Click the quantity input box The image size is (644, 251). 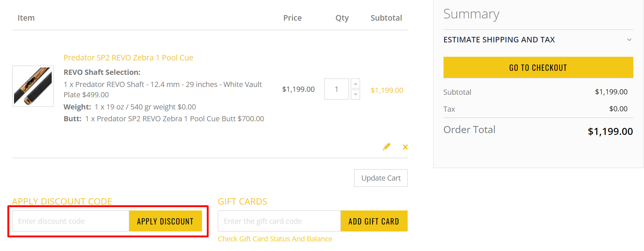coord(336,89)
